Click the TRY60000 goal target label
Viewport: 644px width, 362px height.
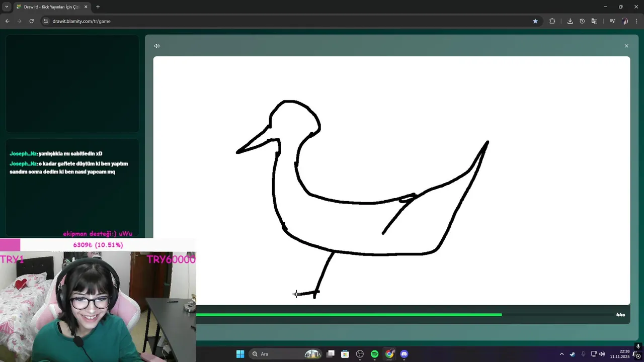171,259
